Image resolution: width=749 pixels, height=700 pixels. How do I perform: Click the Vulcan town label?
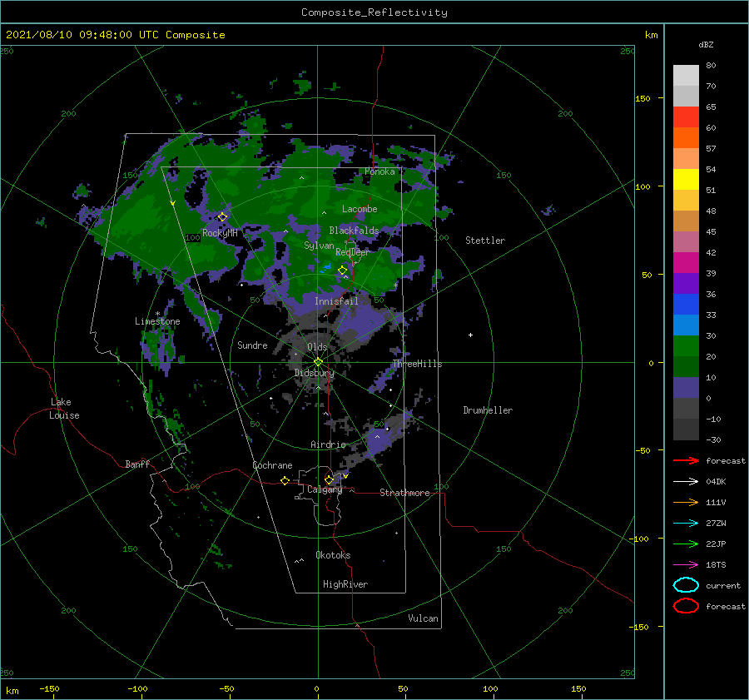423,618
